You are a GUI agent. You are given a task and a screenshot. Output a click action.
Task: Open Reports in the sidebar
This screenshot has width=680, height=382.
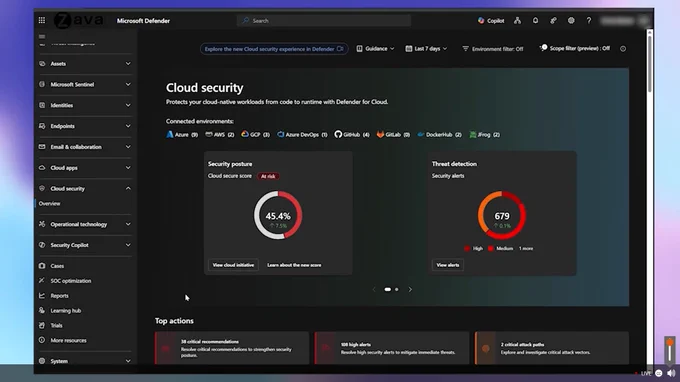pyautogui.click(x=59, y=296)
